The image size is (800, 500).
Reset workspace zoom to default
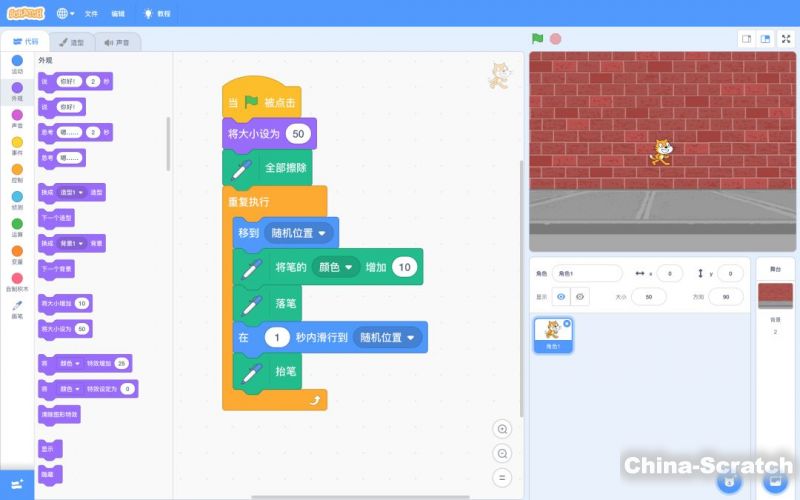[x=503, y=477]
